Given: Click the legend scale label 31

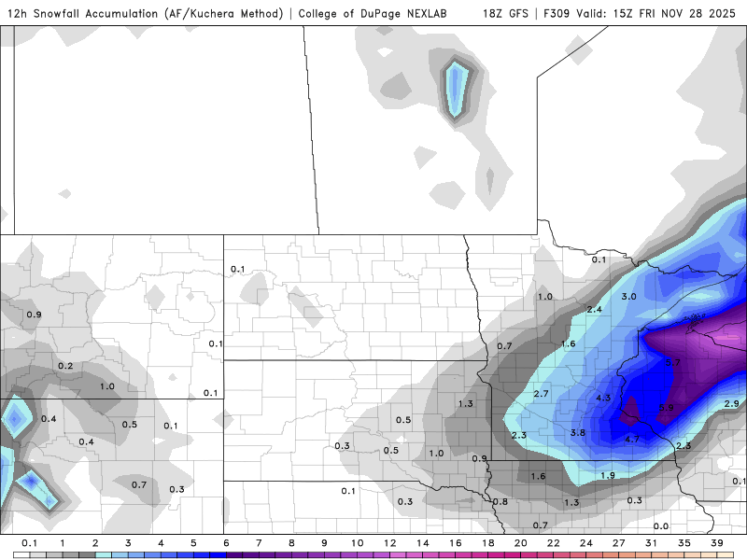Looking at the screenshot, I should (x=651, y=543).
